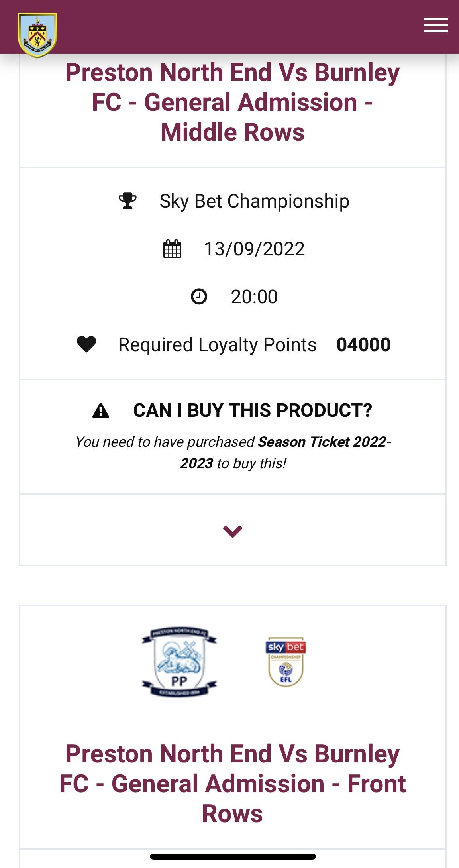The image size is (459, 868).
Task: Expand Middle Rows details with chevron
Action: [x=233, y=531]
